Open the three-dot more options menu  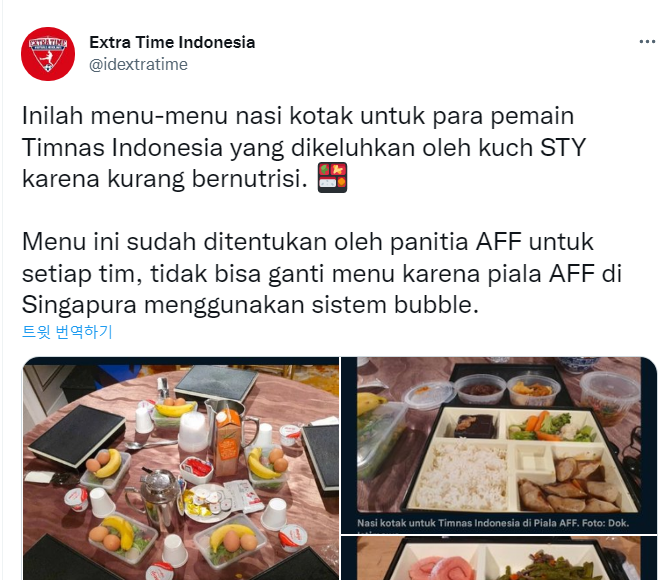coord(647,41)
